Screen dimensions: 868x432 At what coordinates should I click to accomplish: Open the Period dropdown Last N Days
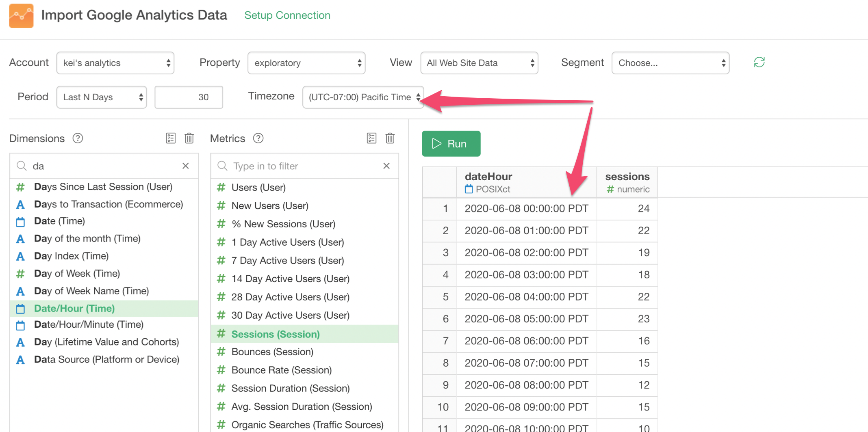click(x=102, y=97)
